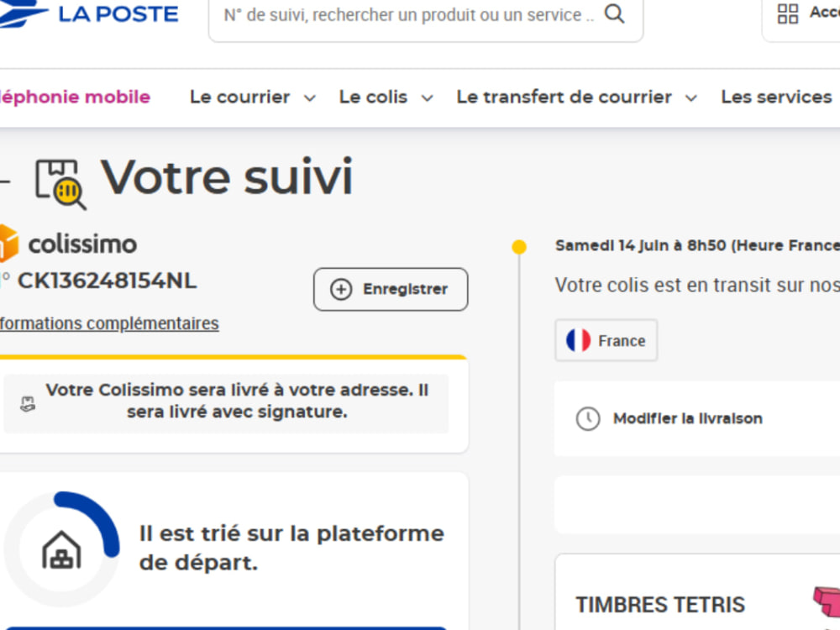Expand Le colis chevron

point(427,98)
